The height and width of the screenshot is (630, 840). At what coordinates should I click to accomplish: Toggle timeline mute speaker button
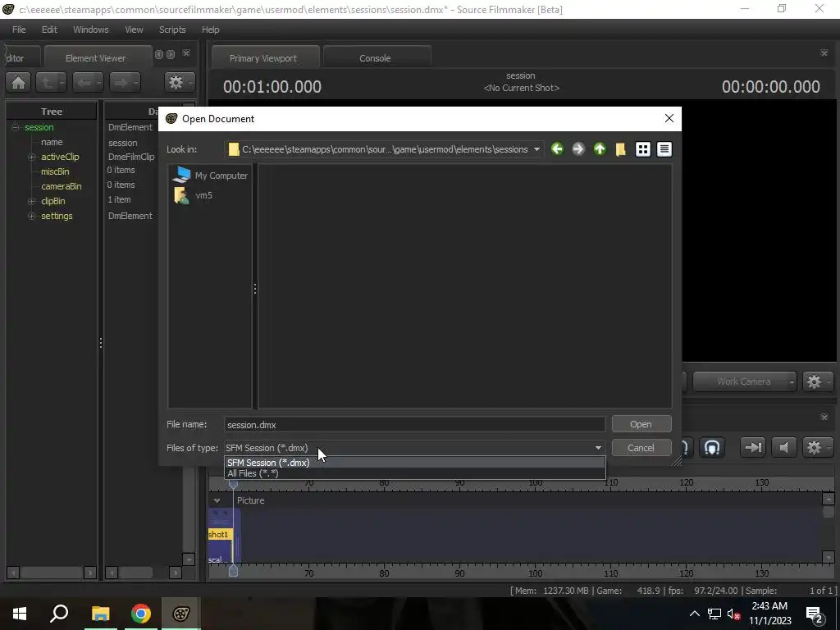[783, 447]
